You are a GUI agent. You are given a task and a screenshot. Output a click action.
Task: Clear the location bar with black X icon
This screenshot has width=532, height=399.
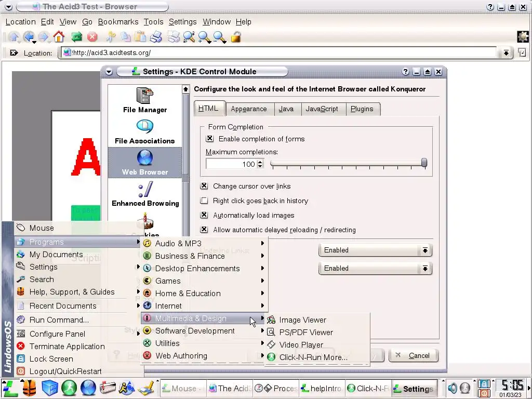pyautogui.click(x=14, y=52)
